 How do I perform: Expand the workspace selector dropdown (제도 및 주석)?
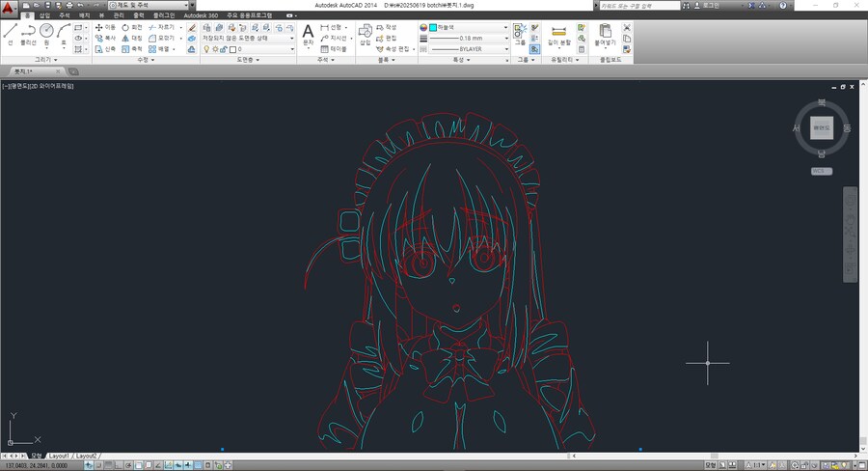(188, 5)
